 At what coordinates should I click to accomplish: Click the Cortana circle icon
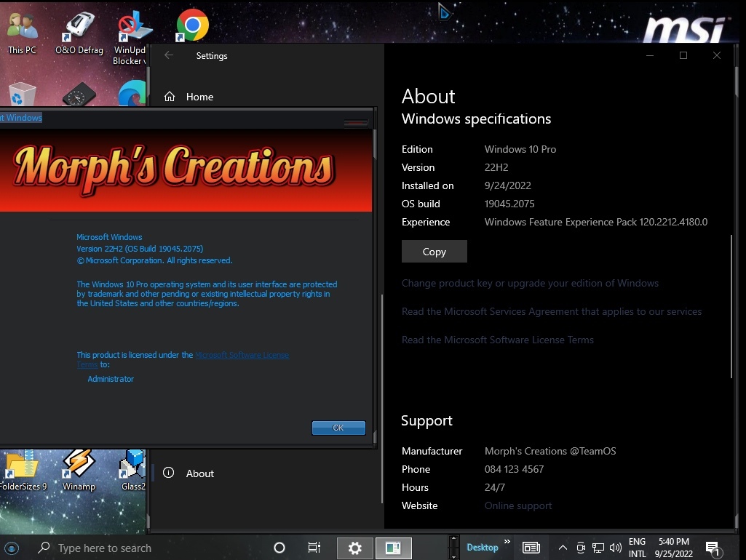tap(279, 548)
